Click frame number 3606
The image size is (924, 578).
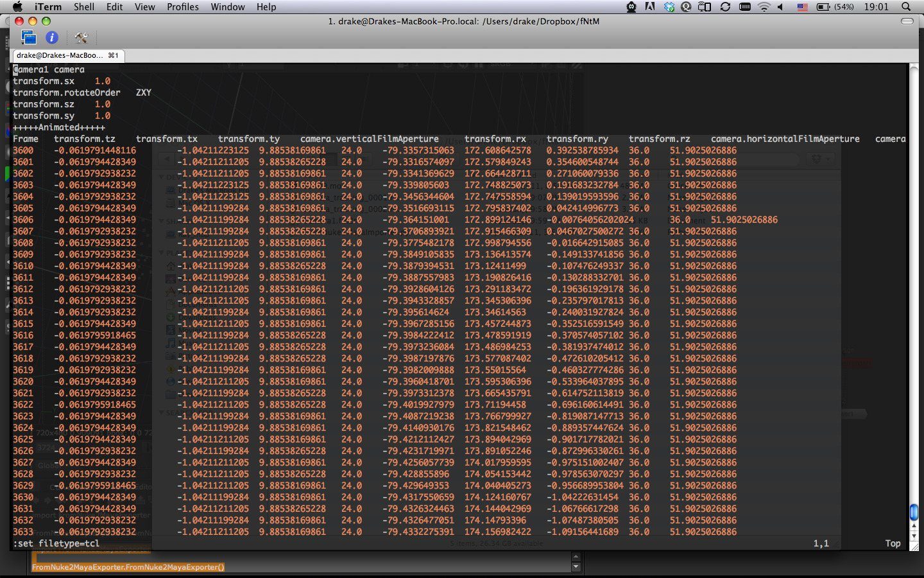pos(23,220)
